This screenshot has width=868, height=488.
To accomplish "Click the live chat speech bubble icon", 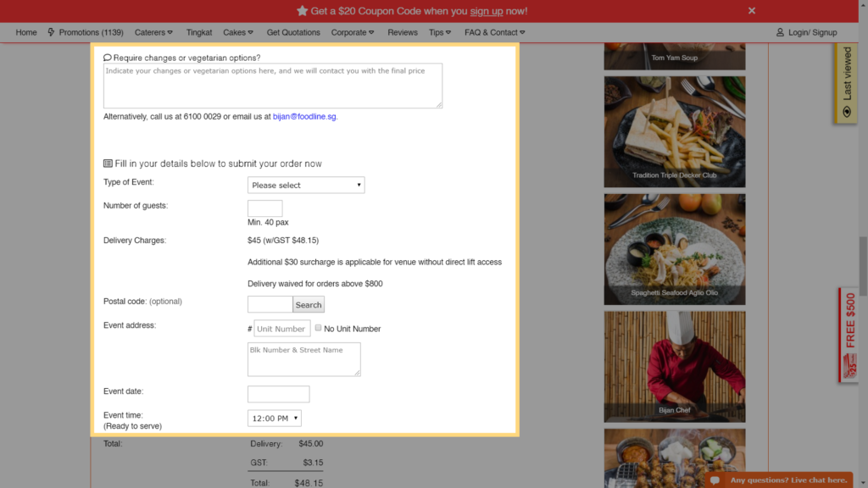I will [x=716, y=480].
